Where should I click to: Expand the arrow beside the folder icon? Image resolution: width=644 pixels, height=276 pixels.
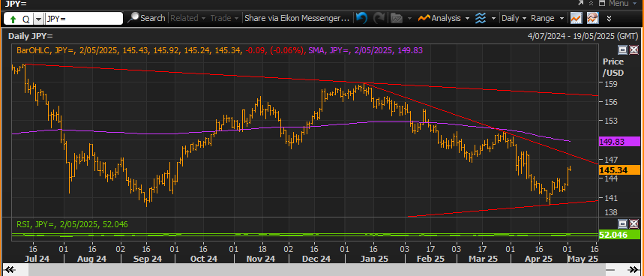point(409,19)
